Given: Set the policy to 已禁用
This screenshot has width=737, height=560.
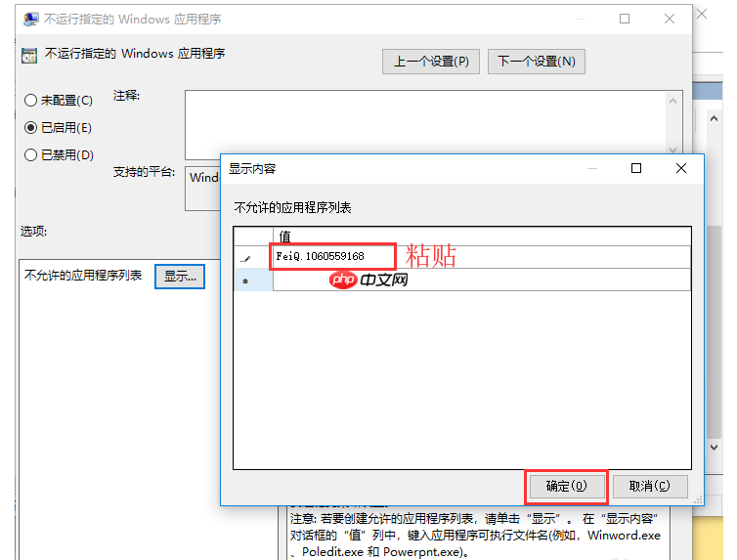Looking at the screenshot, I should [x=30, y=155].
